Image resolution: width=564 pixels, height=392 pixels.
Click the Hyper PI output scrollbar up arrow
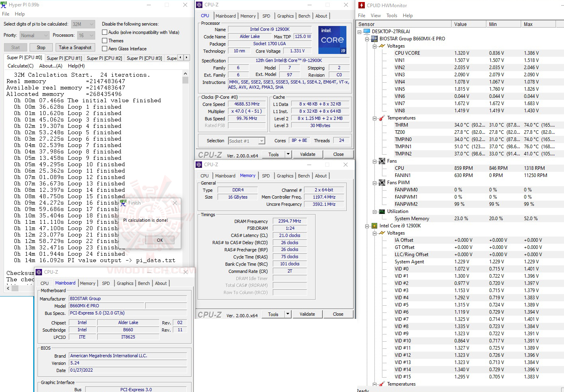click(185, 74)
